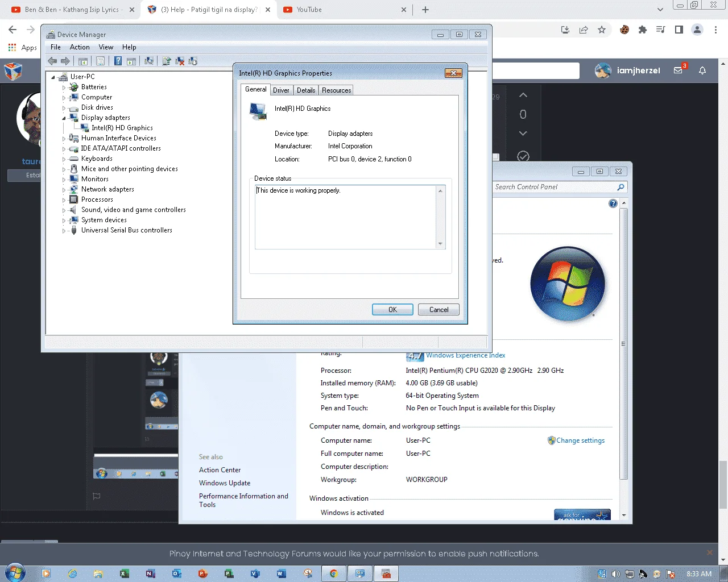Click install/download icon in Chrome address bar

point(565,30)
